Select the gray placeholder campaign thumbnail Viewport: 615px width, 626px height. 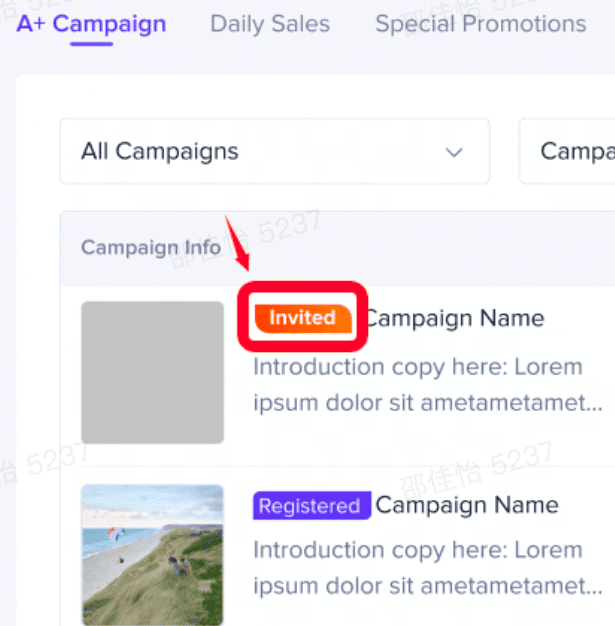(153, 372)
